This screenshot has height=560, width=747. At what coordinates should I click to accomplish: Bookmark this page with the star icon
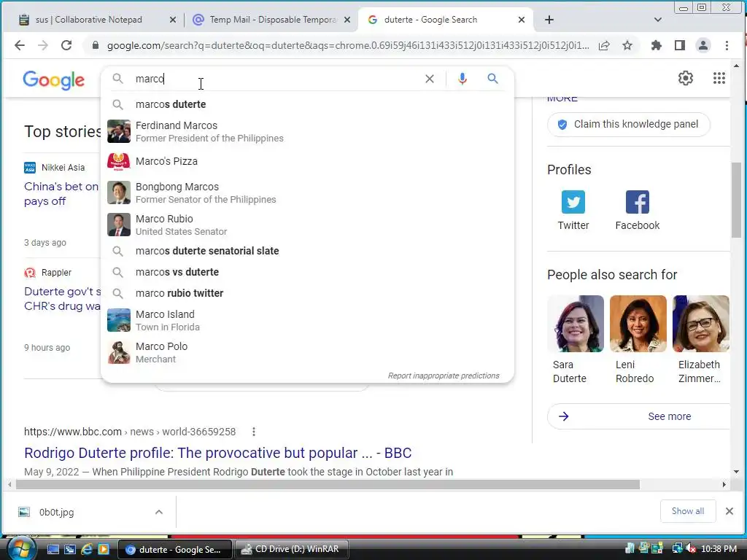[x=627, y=45]
